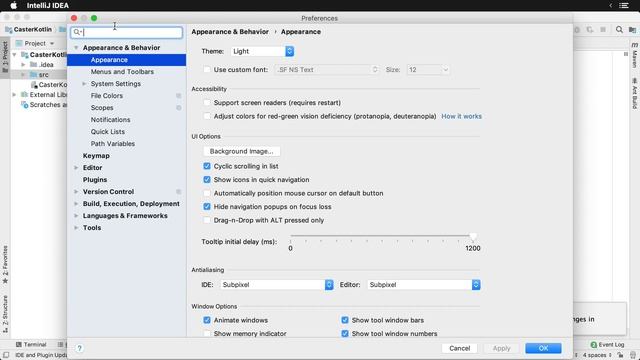This screenshot has height=360, width=640.
Task: Enable Show memory indicator
Action: pyautogui.click(x=207, y=333)
